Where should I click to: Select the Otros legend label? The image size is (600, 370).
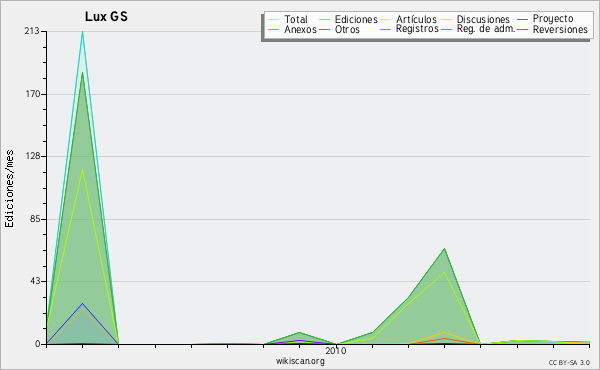(347, 29)
